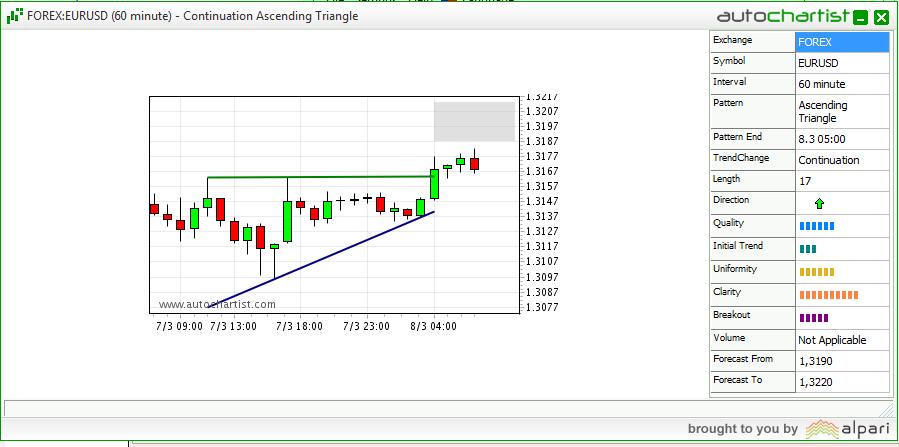The image size is (899, 447).
Task: Click the last red candle on chart
Action: (x=474, y=164)
